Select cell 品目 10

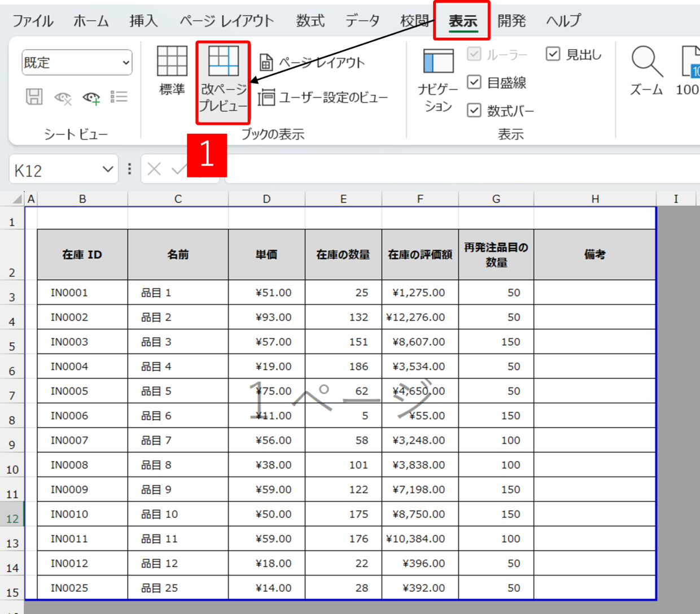[178, 514]
